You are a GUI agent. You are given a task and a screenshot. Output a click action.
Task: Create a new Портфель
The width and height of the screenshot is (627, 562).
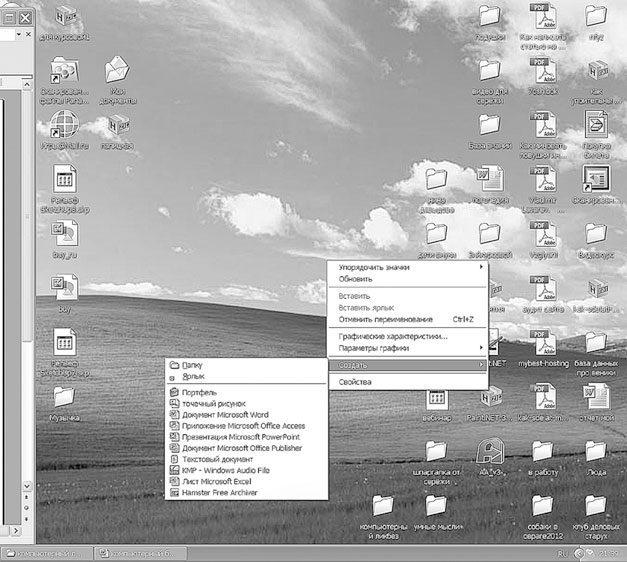(x=246, y=392)
